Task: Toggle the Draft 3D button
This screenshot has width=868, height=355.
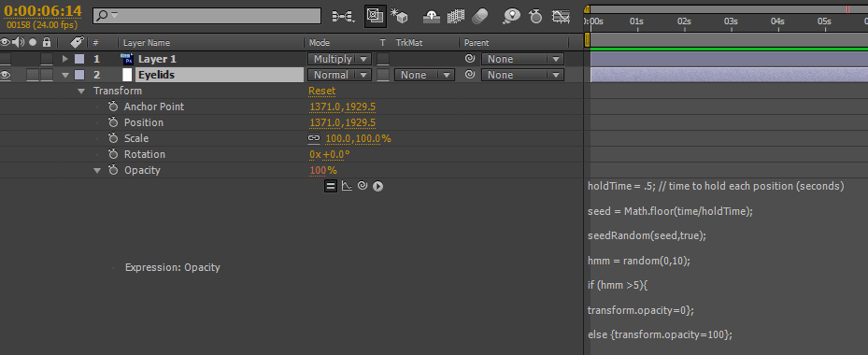Action: [x=376, y=17]
